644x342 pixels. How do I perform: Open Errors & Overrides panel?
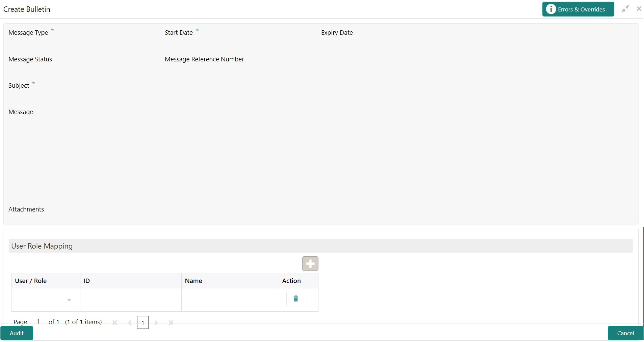578,9
